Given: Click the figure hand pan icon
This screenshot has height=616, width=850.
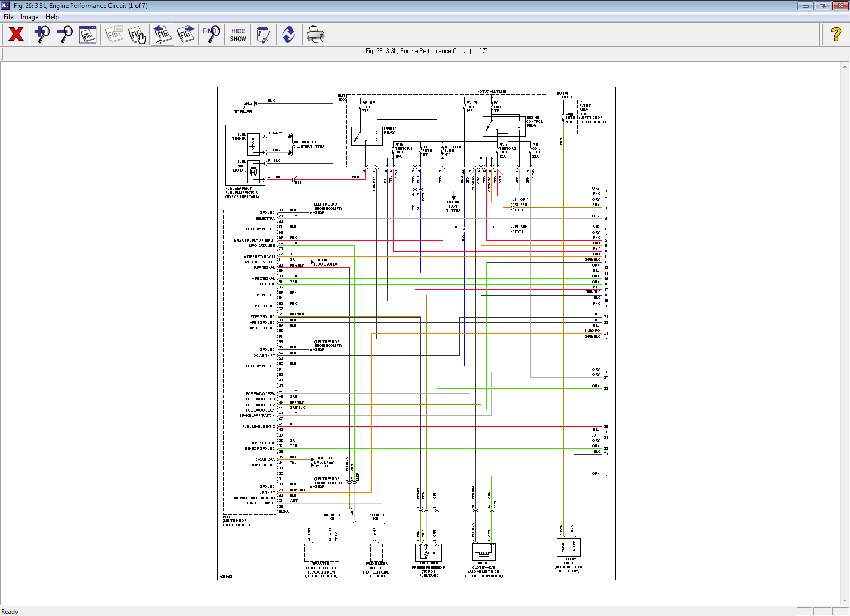Looking at the screenshot, I should [137, 35].
